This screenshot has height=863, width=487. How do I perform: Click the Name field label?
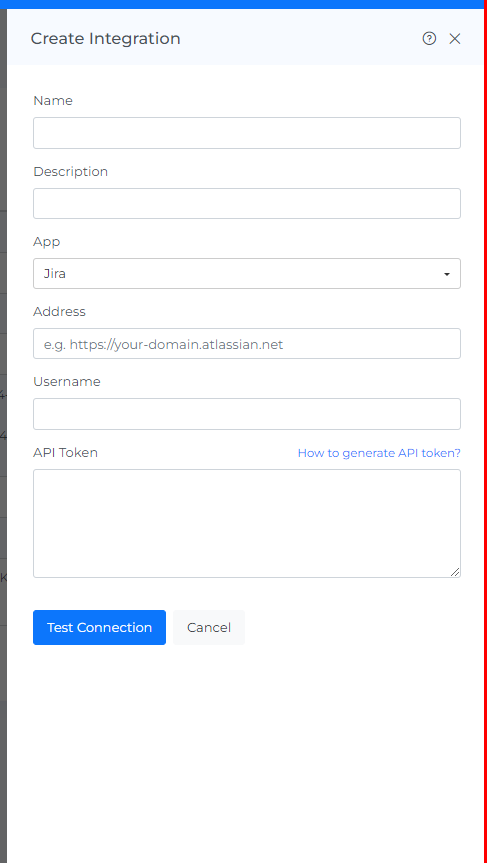coord(53,101)
